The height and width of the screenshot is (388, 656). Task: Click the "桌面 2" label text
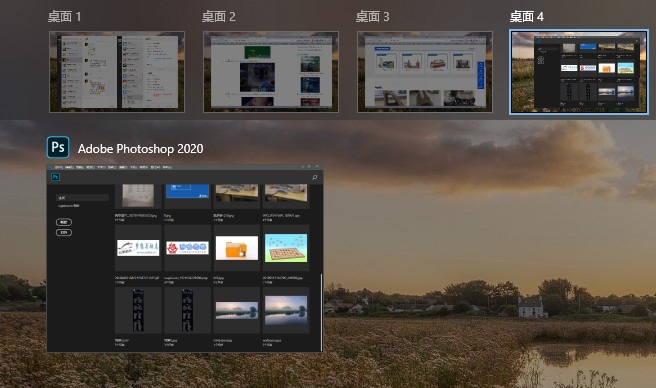[218, 17]
